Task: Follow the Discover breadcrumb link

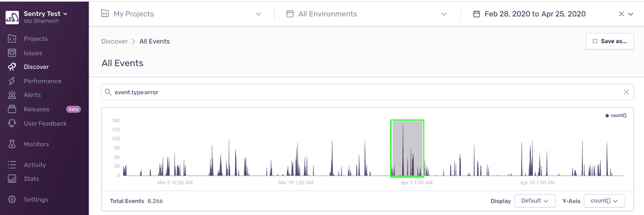Action: click(x=114, y=41)
